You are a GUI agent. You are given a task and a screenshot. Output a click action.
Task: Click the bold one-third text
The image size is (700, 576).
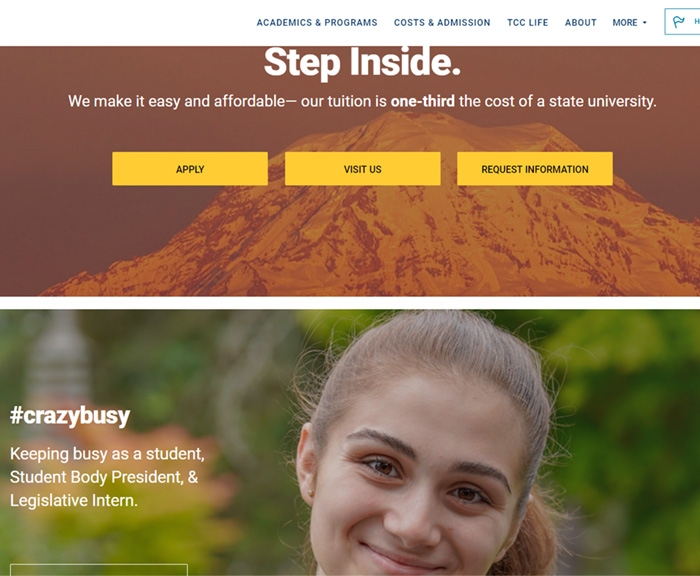(x=422, y=101)
